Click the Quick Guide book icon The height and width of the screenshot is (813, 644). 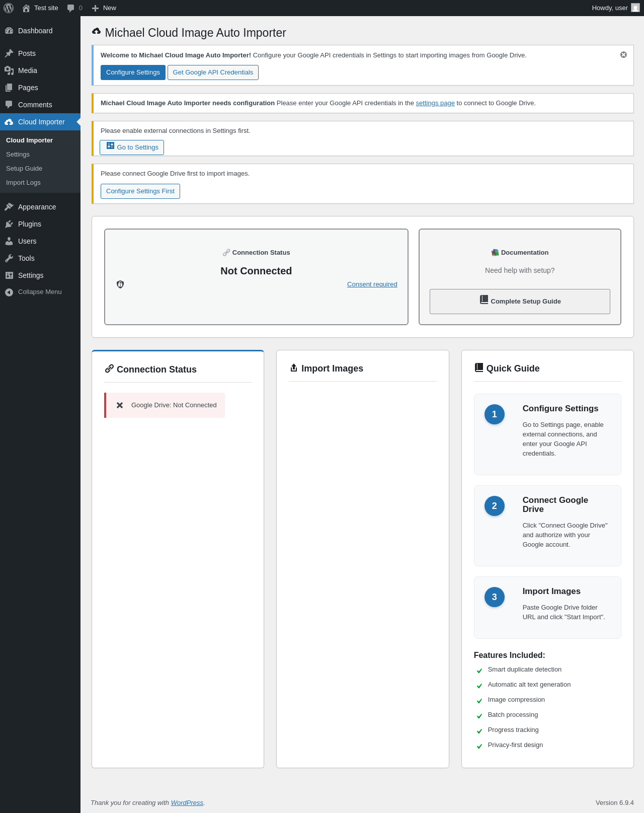tap(479, 368)
